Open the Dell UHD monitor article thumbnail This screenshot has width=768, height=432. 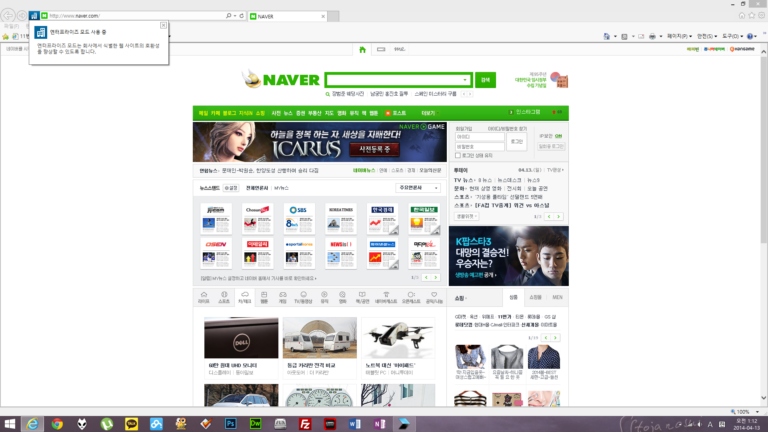point(241,337)
